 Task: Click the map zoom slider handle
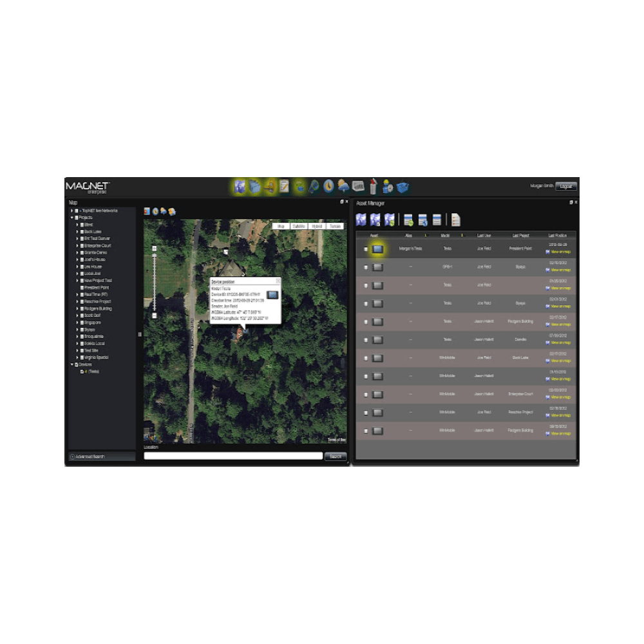(x=155, y=256)
